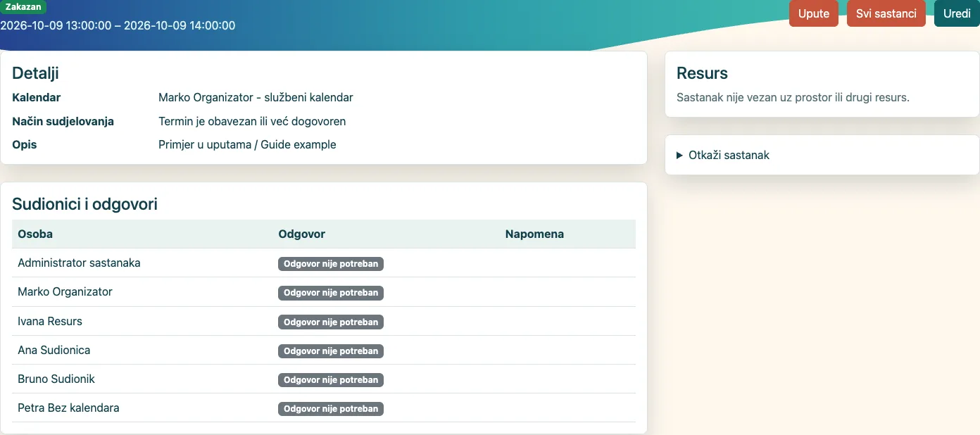This screenshot has height=435, width=980.
Task: Open the Upute guide button
Action: (x=813, y=13)
